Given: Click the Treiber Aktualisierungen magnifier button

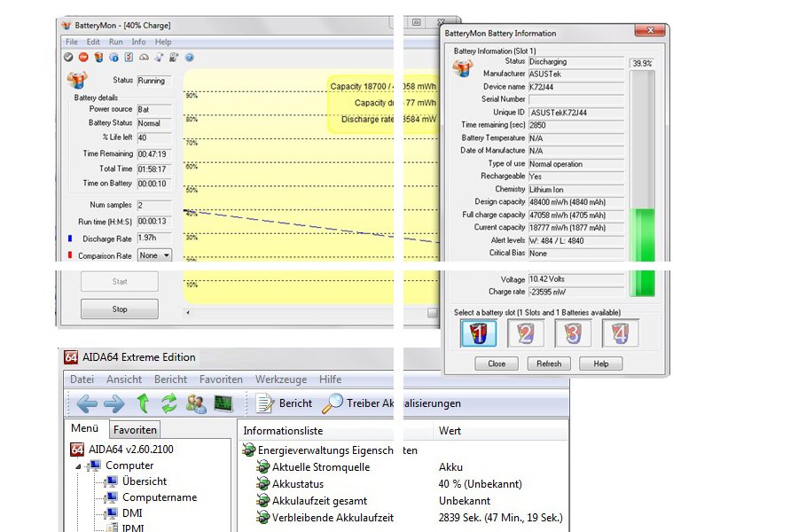Looking at the screenshot, I should click(391, 403).
